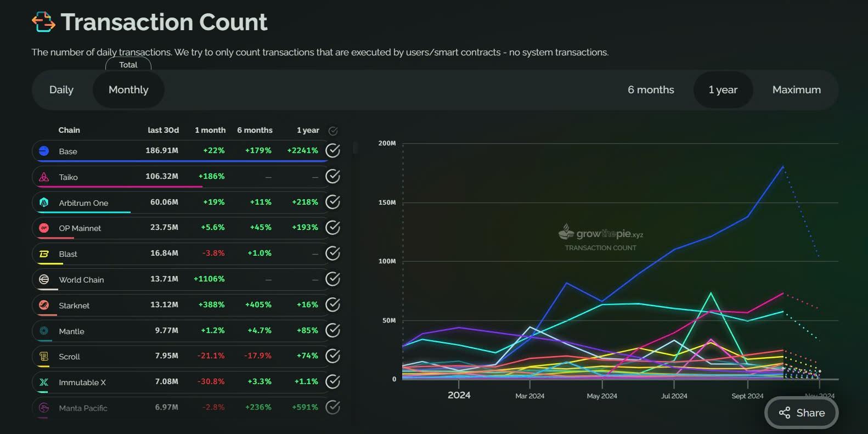Click the Taiko chain logo icon

[44, 177]
